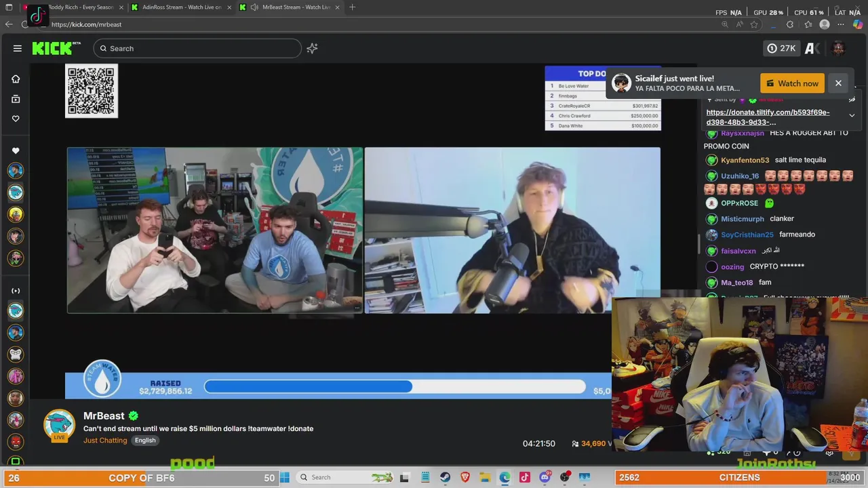Close the MrBeast Stream tab
Viewport: 868px width, 488px height.
tap(337, 7)
